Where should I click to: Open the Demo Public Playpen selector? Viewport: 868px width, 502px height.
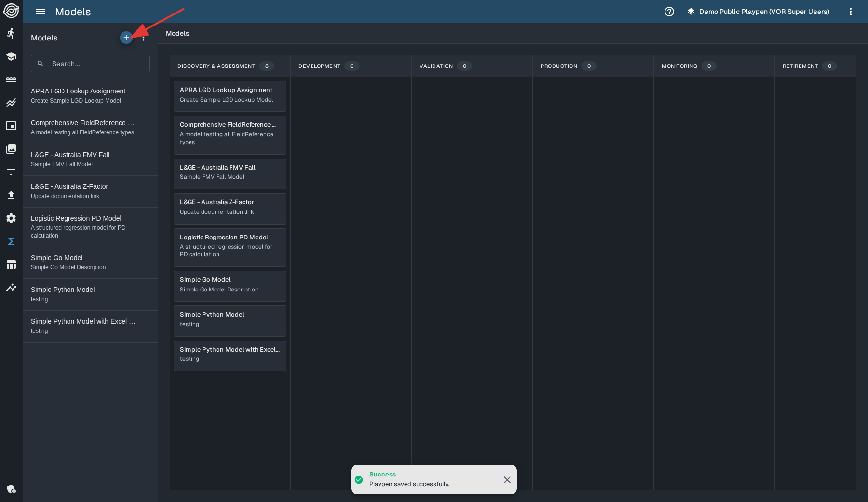(758, 12)
